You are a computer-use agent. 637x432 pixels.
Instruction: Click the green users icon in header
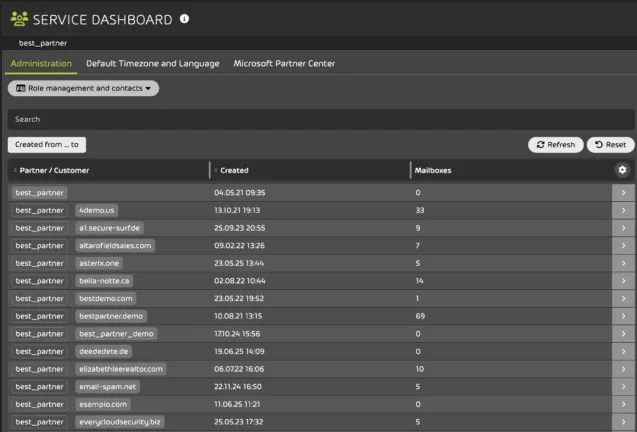tap(19, 19)
